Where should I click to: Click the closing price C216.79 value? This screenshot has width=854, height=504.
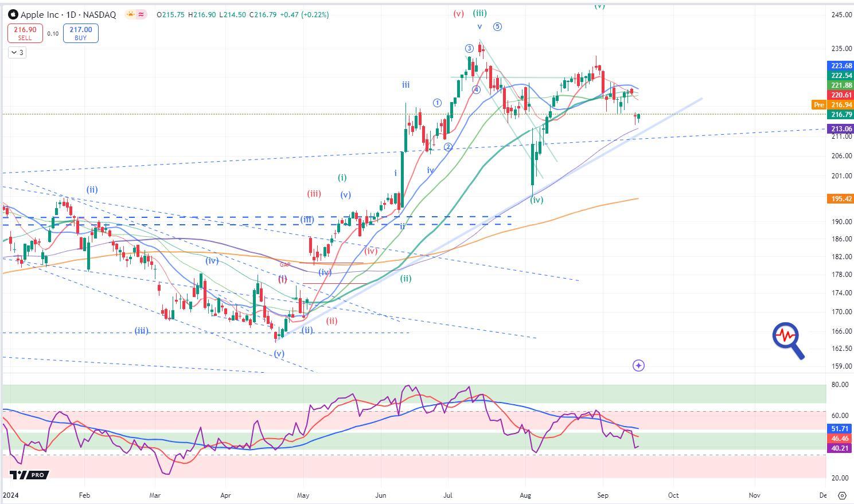coord(263,14)
